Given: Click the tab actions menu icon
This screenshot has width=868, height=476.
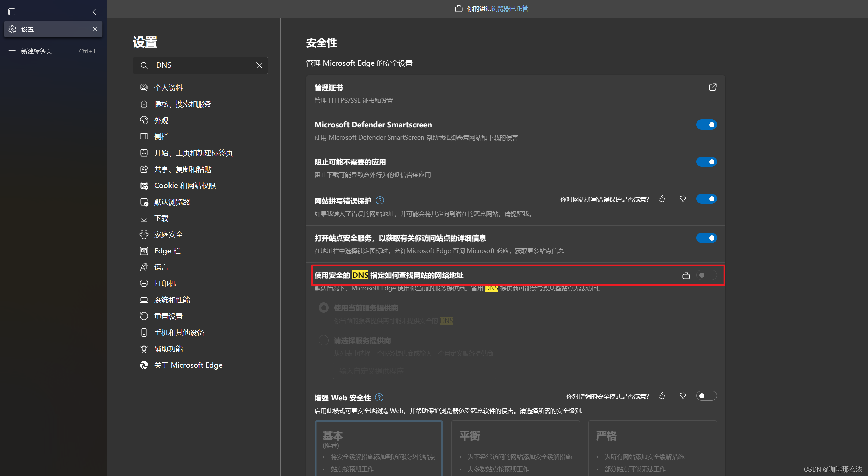Looking at the screenshot, I should coord(12,12).
